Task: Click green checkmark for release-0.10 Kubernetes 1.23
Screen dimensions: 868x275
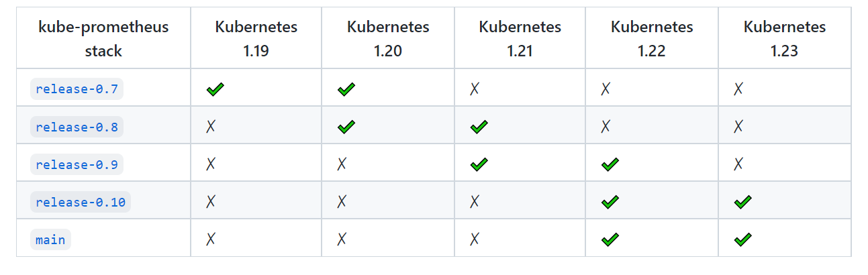Action: (x=742, y=202)
